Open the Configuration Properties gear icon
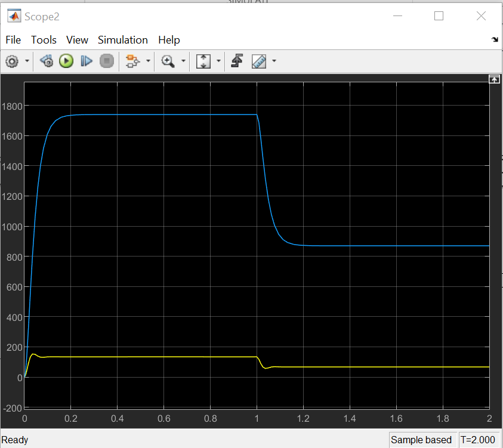This screenshot has height=448, width=503. (11, 61)
